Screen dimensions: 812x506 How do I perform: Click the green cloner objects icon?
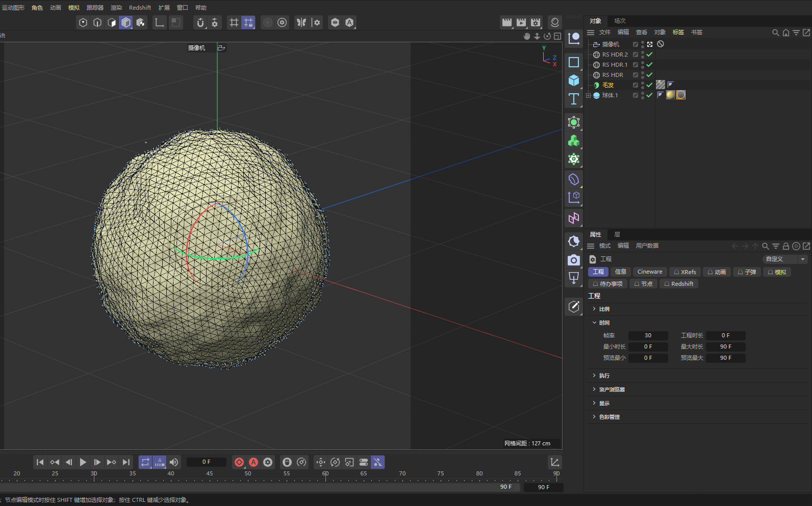[x=574, y=141]
